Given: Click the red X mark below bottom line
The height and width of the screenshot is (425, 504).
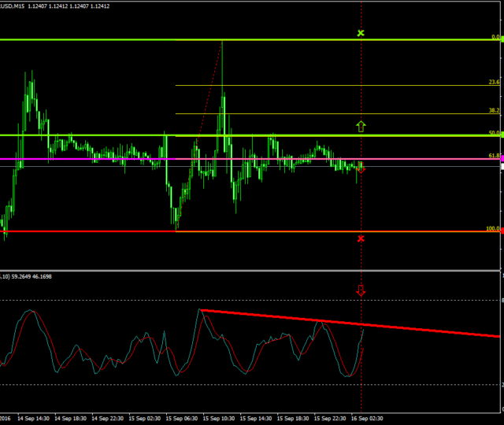Looking at the screenshot, I should 361,238.
